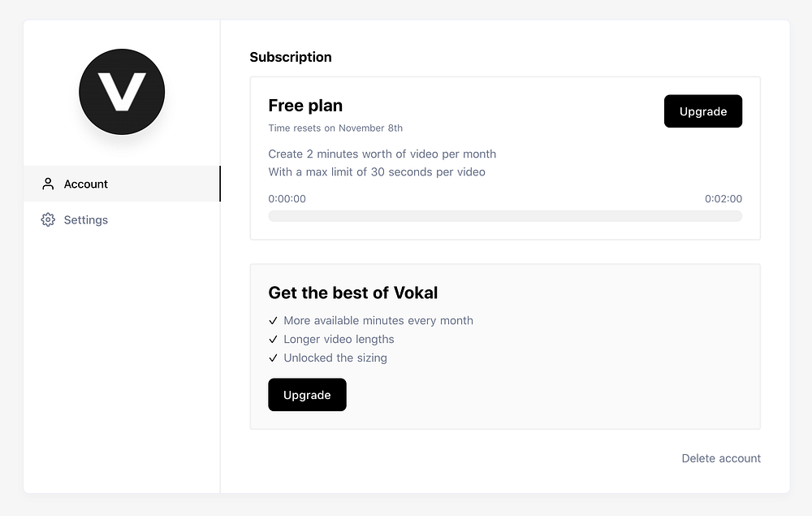
Task: Click the max limit of 30 seconds text
Action: pyautogui.click(x=377, y=172)
